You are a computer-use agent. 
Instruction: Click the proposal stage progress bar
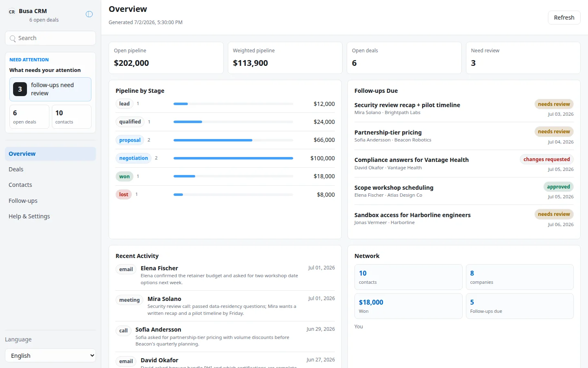coord(233,140)
